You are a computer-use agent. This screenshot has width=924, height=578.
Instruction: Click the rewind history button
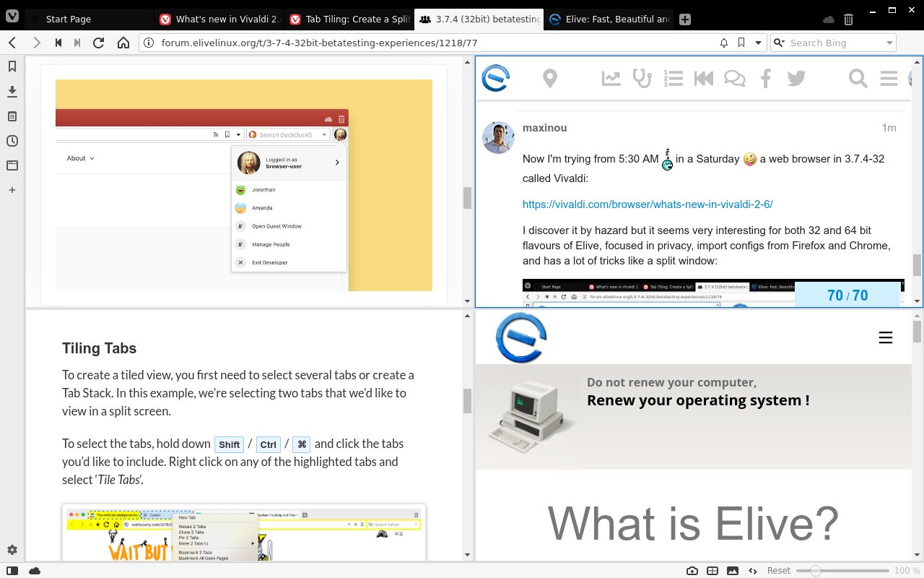tap(58, 43)
